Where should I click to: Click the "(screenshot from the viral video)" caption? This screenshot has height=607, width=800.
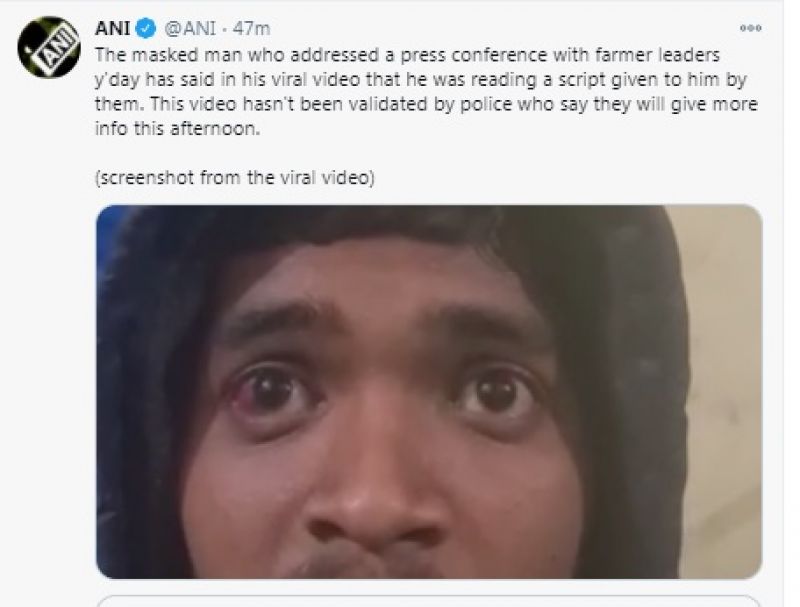coord(235,178)
